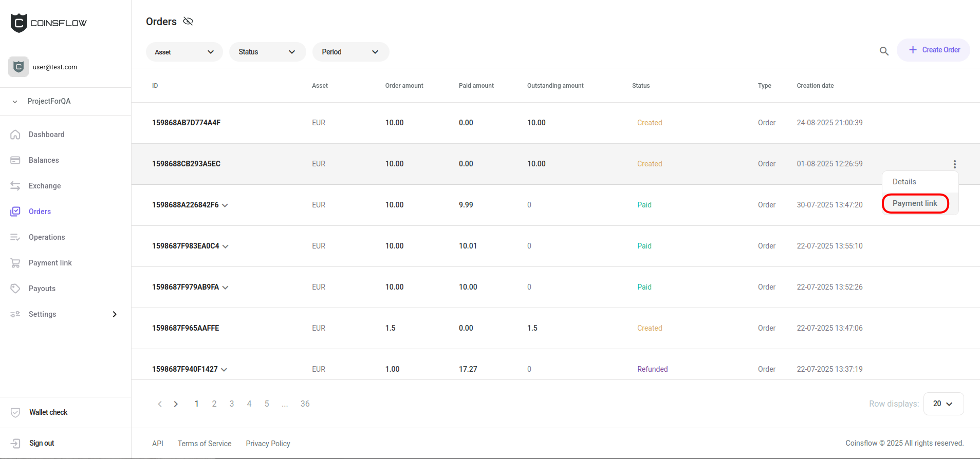Viewport: 980px width, 459px height.
Task: Open Exchange via its arrows icon
Action: [15, 186]
